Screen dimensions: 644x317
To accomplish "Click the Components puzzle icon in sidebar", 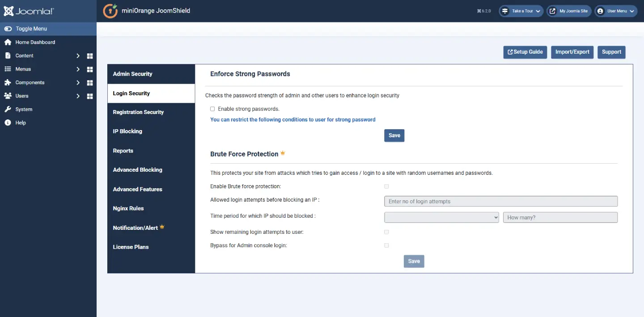I will click(8, 82).
